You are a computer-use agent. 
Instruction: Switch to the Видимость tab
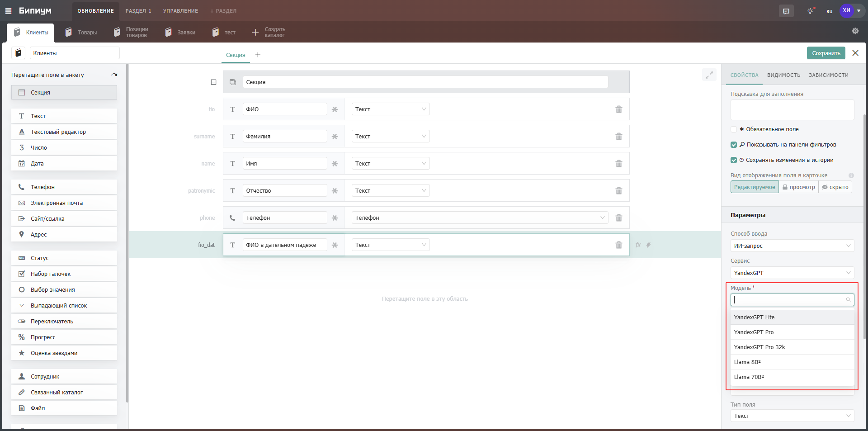783,75
